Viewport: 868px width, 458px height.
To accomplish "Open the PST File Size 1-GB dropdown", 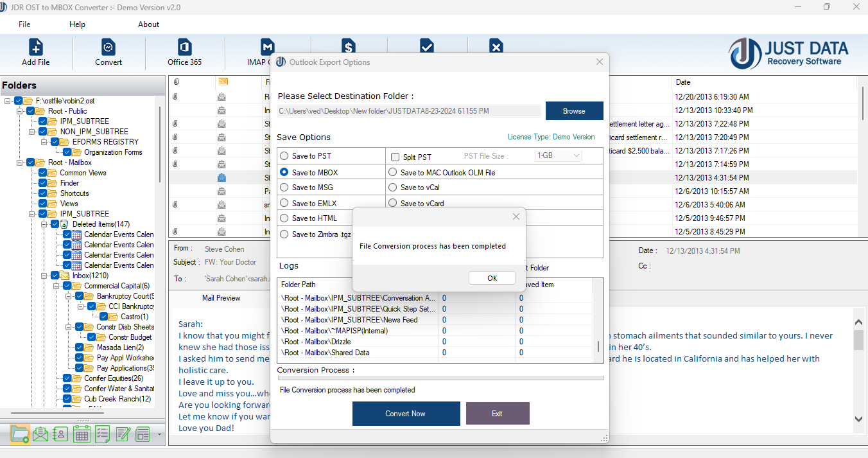I will (559, 156).
